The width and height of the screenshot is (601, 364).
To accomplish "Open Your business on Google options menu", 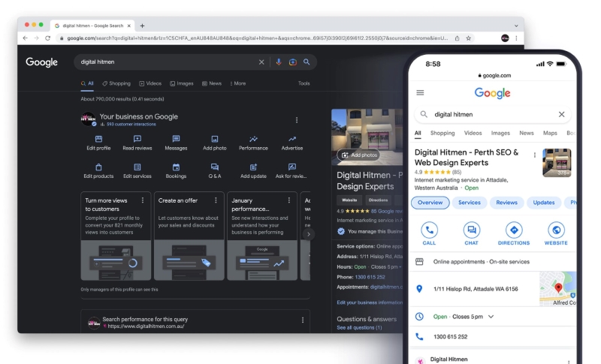I will click(x=297, y=120).
